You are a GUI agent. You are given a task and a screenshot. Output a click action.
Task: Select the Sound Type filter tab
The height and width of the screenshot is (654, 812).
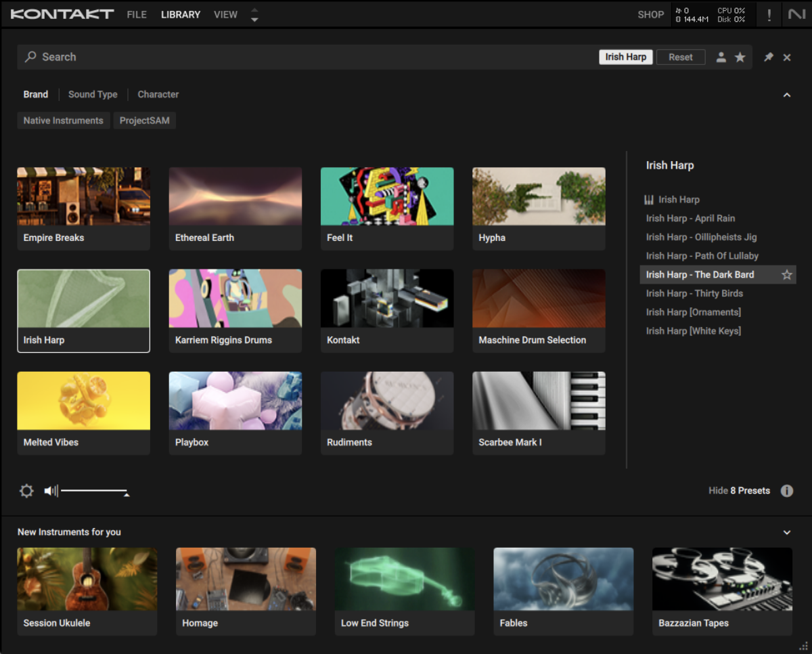coord(93,95)
